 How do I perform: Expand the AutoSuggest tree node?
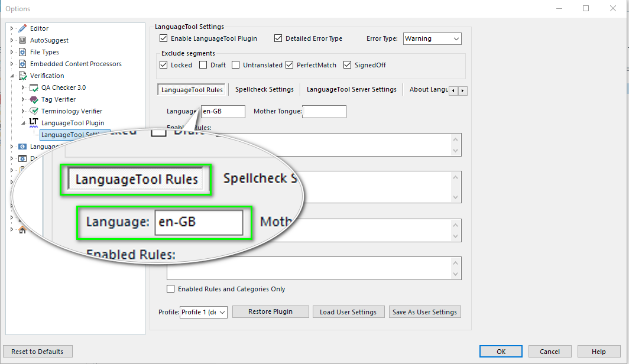pos(12,40)
